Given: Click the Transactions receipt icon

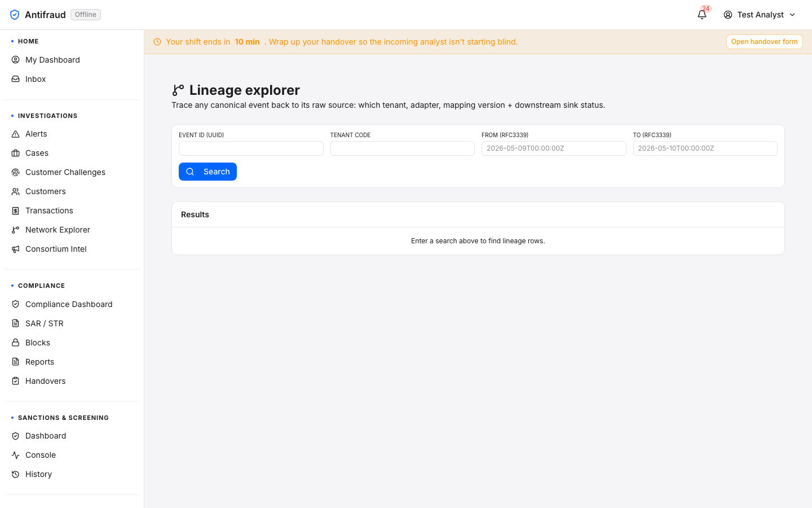Looking at the screenshot, I should [16, 211].
